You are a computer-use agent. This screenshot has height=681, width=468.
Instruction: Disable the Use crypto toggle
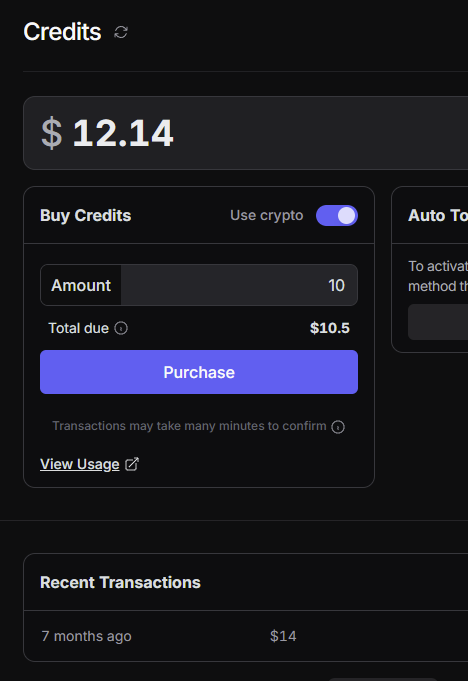click(337, 215)
